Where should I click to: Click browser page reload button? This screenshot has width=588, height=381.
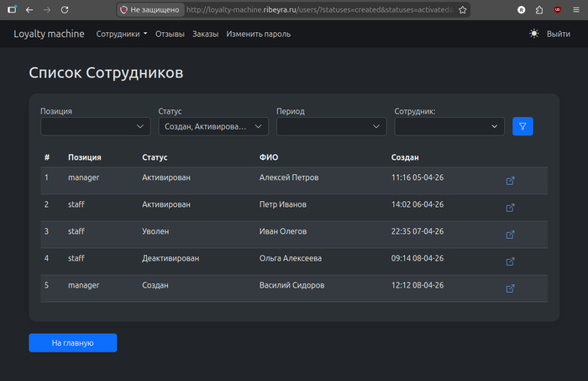65,9
